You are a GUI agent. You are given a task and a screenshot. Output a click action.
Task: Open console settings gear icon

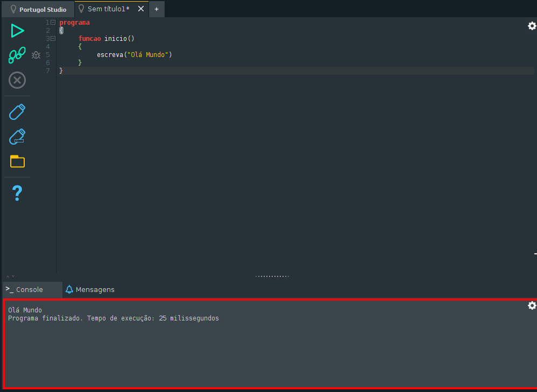click(x=532, y=305)
